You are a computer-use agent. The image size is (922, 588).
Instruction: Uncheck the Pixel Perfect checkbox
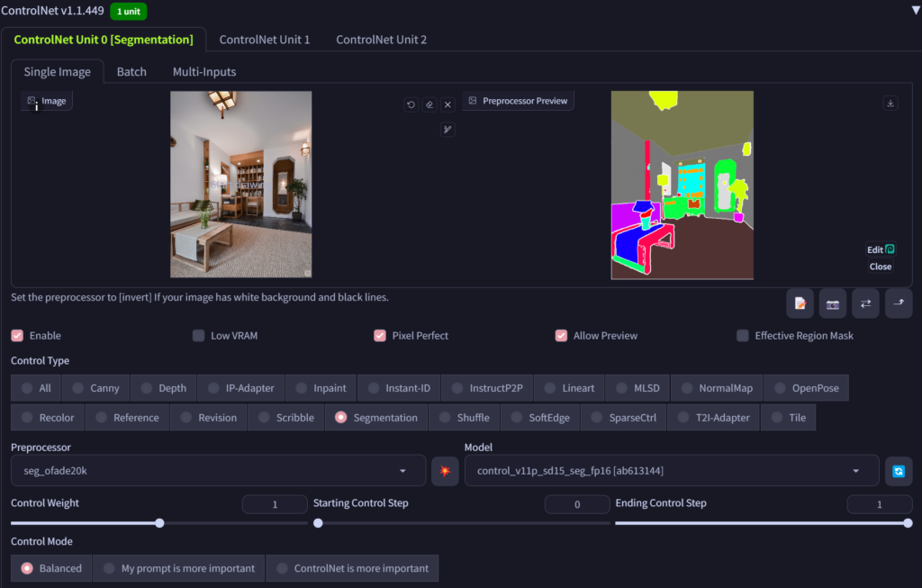point(380,336)
